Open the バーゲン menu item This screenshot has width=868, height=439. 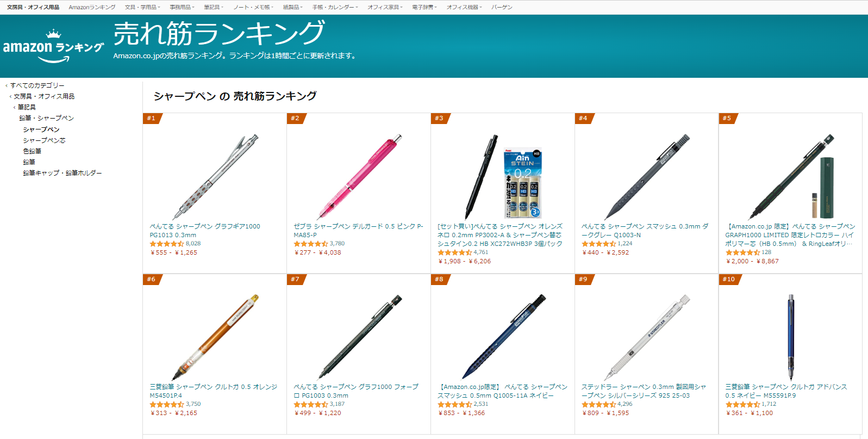click(502, 7)
